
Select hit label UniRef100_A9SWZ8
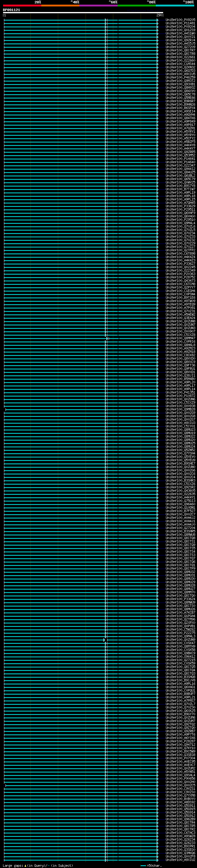[x=180, y=836]
